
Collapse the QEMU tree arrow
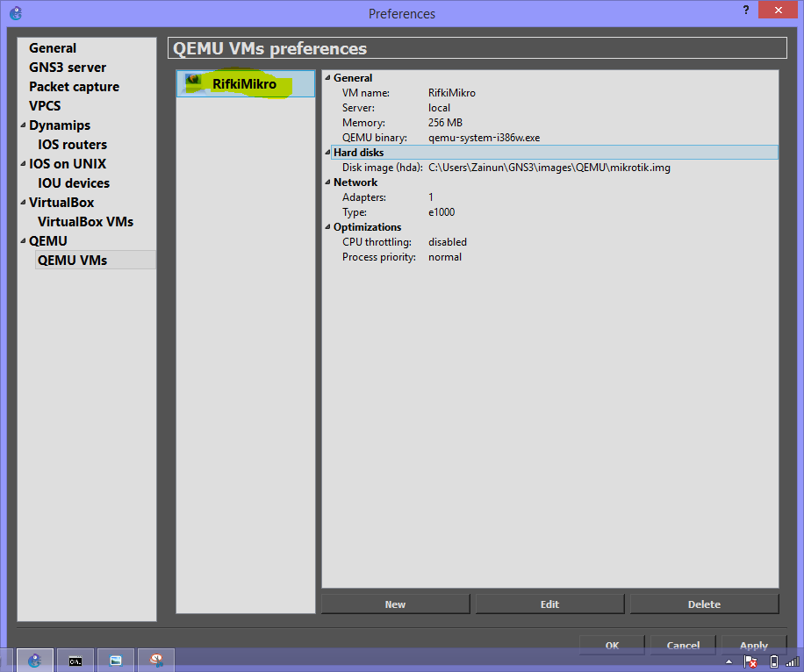[23, 241]
